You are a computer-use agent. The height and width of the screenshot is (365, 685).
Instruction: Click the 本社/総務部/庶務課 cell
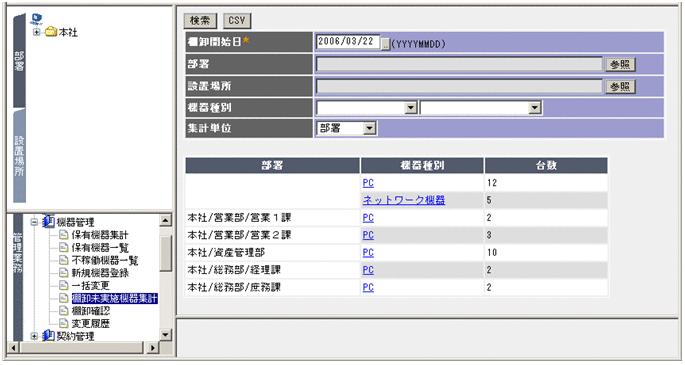point(273,288)
